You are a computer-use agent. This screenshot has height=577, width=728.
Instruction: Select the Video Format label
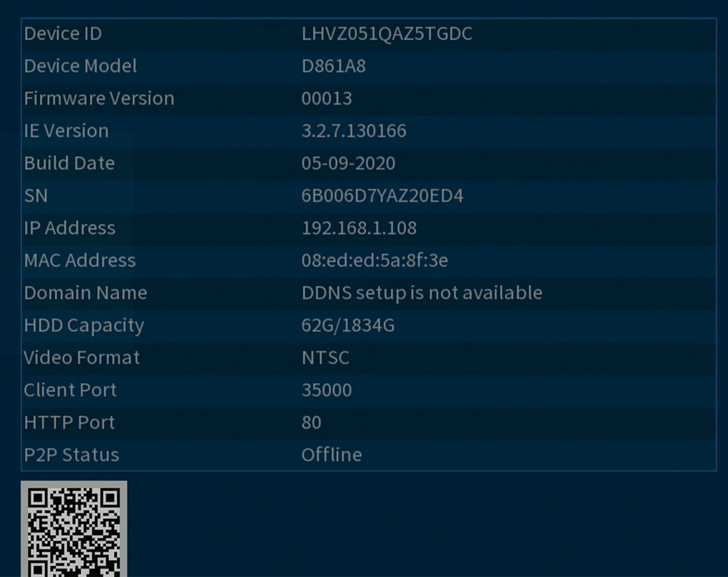pos(82,357)
